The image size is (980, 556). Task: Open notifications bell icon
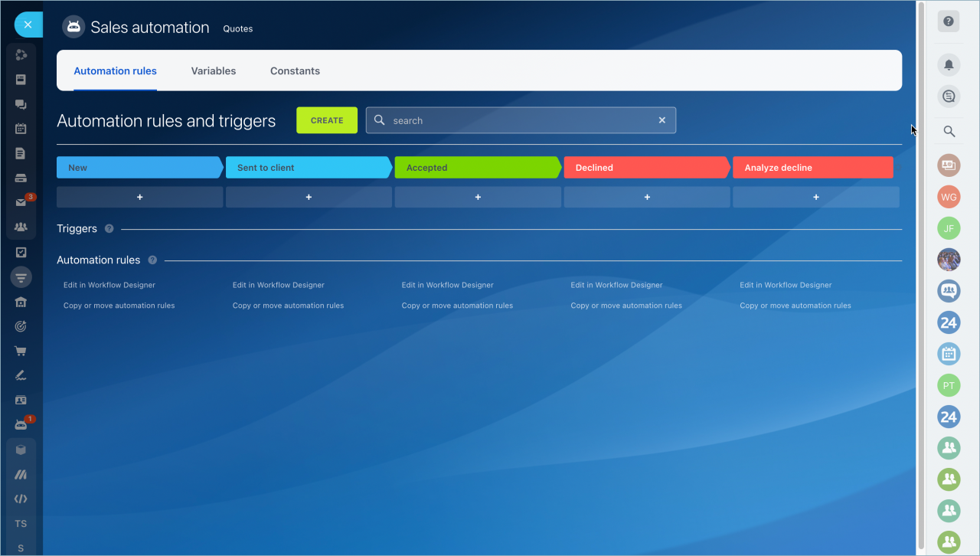(949, 64)
